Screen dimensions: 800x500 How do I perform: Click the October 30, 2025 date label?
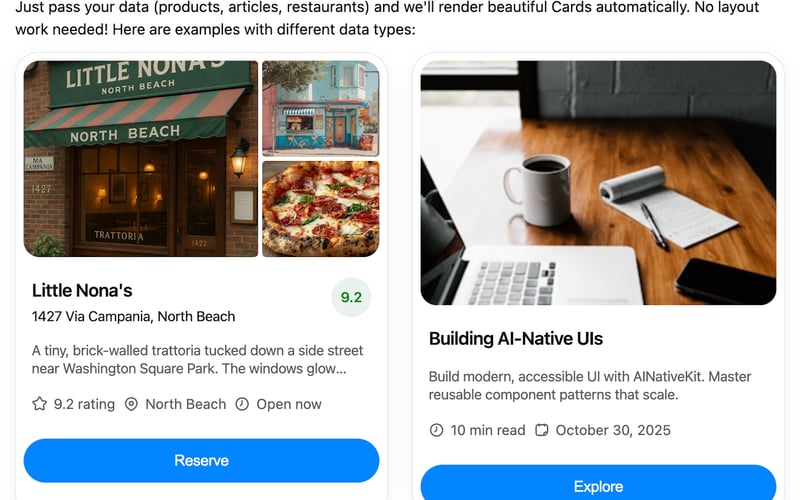click(x=613, y=430)
